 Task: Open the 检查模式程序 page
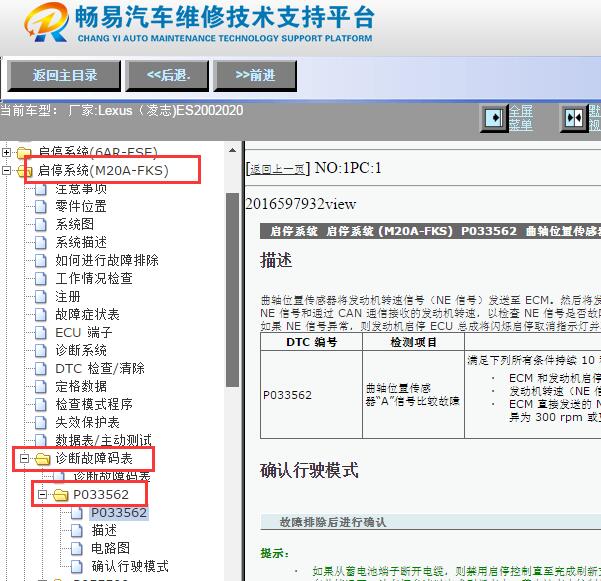(x=94, y=404)
